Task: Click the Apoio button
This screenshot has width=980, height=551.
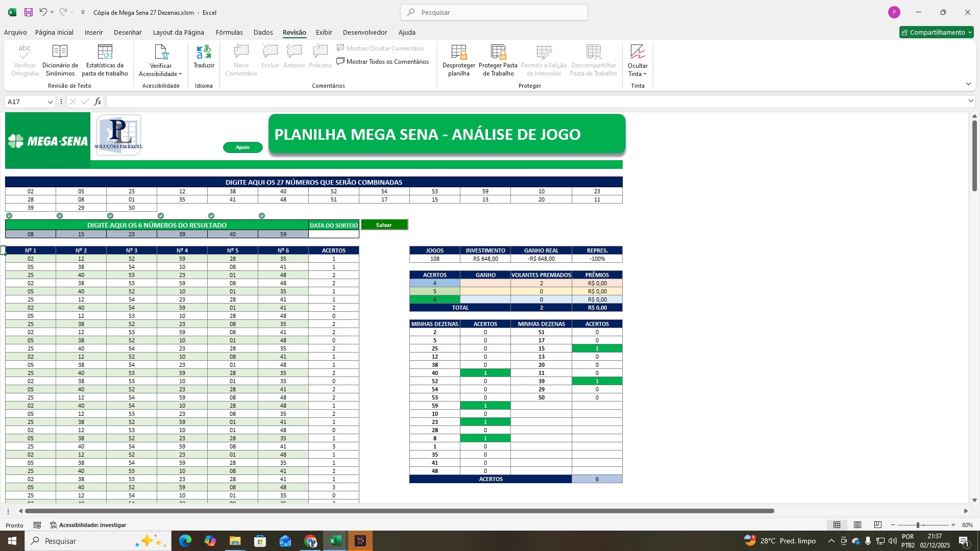Action: 242,147
